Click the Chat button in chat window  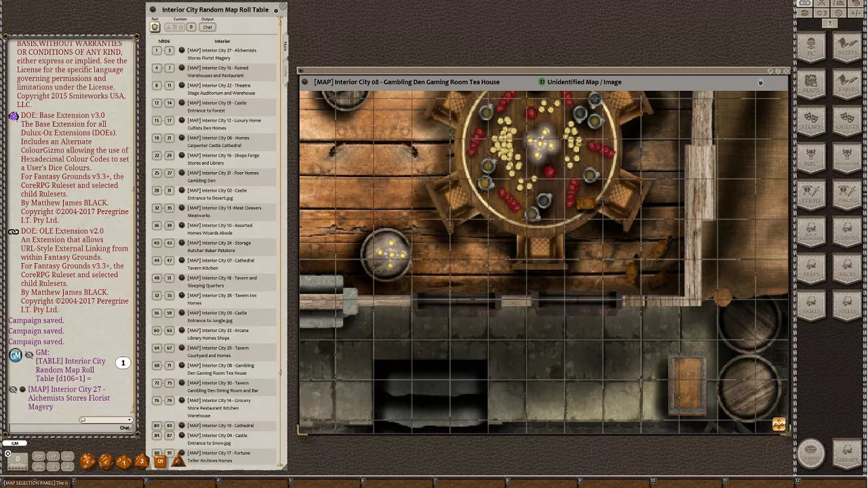pyautogui.click(x=125, y=428)
